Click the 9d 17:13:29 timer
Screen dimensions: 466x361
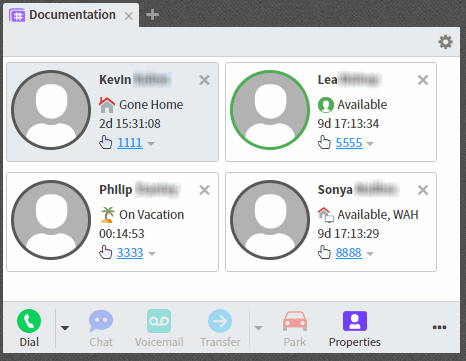point(348,234)
